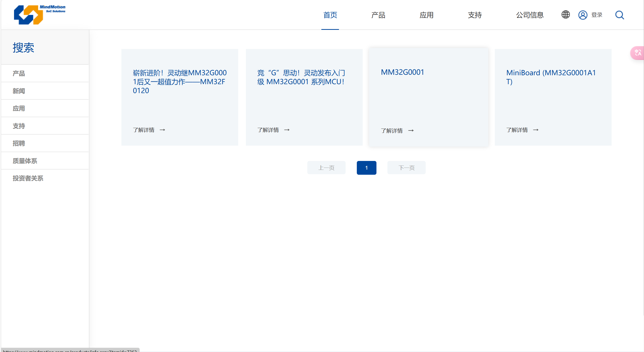Image resolution: width=644 pixels, height=352 pixels.
Task: Click the 下一页 pagination button
Action: 406,168
